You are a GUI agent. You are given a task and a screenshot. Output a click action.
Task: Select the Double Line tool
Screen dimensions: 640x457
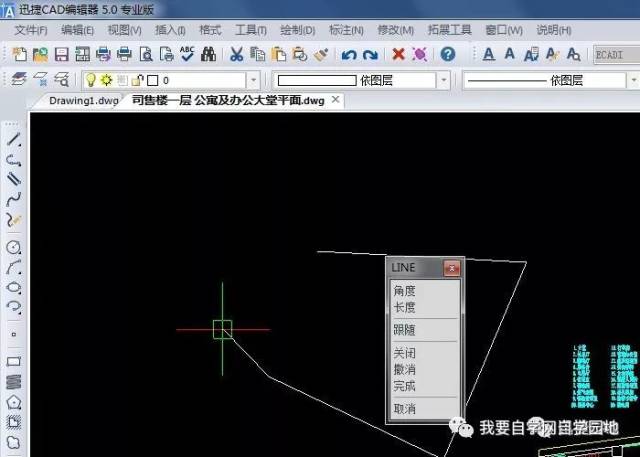13,179
